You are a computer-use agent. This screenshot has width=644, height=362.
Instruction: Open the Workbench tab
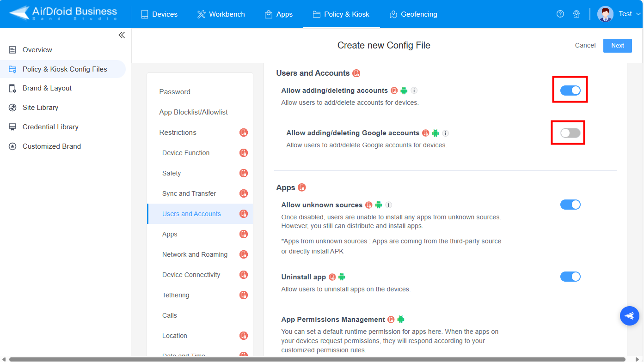(221, 14)
